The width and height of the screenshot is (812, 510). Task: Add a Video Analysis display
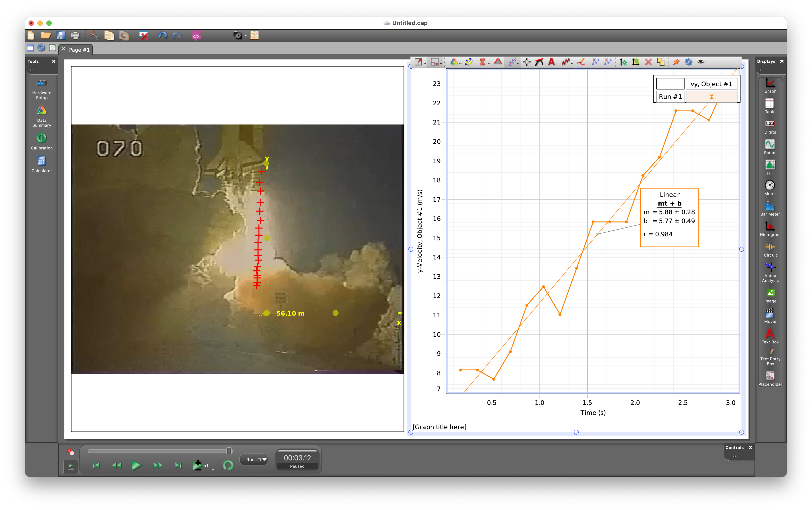click(x=770, y=273)
